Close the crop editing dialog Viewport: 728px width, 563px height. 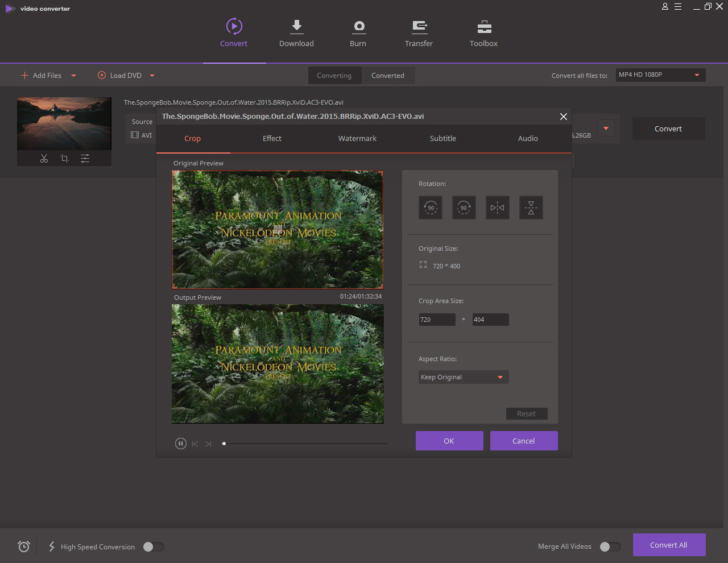(563, 117)
